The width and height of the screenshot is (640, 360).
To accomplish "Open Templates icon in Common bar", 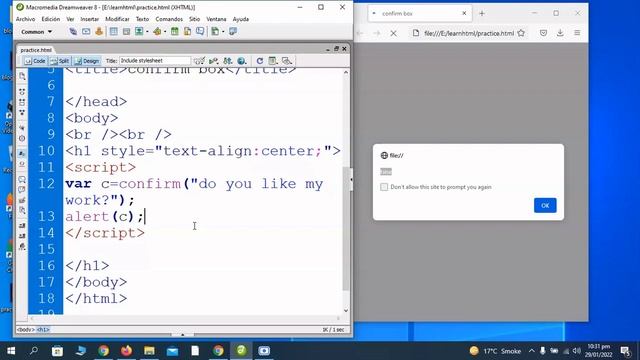I will [x=215, y=31].
